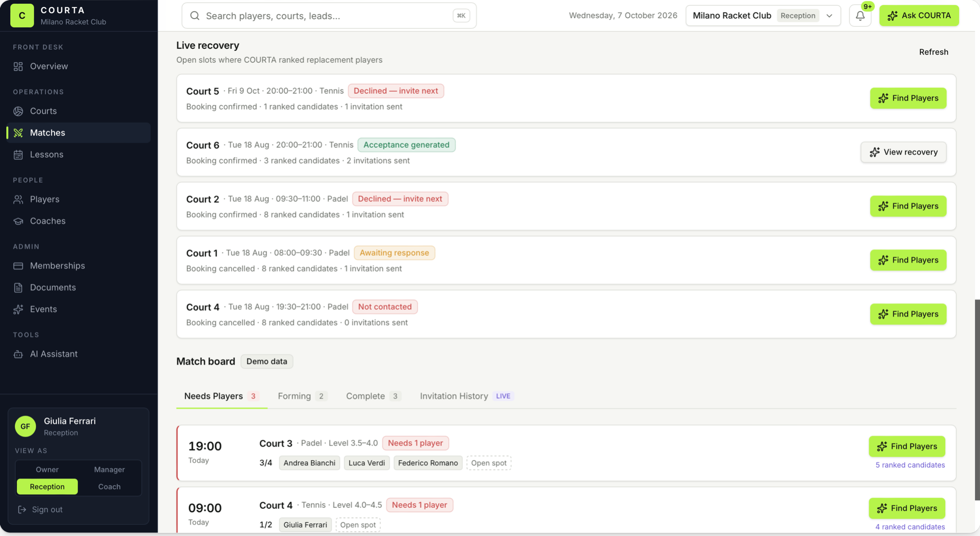Find Players for Court 2 recovery
Screen dimensions: 980x536
click(908, 206)
